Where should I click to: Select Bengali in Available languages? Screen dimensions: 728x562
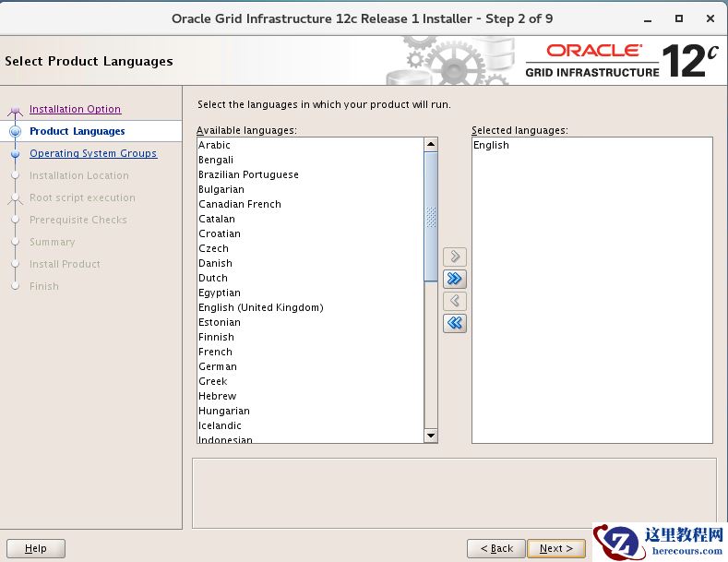coord(310,160)
